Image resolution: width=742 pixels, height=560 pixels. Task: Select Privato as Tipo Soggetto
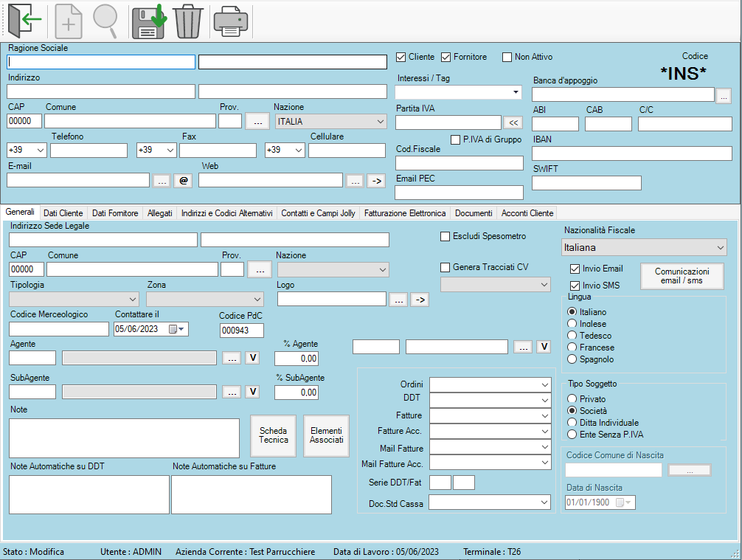(572, 399)
